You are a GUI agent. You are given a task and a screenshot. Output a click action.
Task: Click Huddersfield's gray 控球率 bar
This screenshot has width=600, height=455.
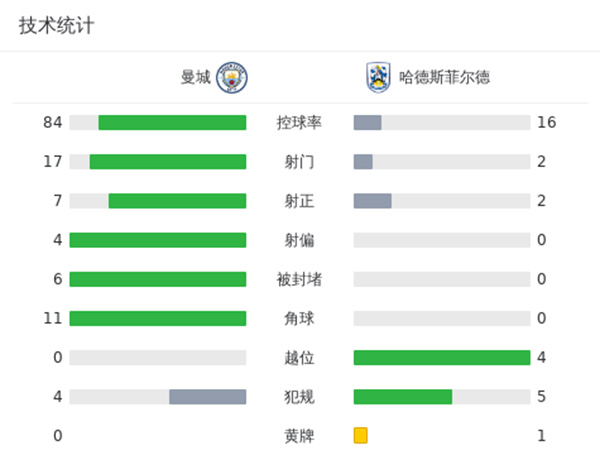point(367,123)
